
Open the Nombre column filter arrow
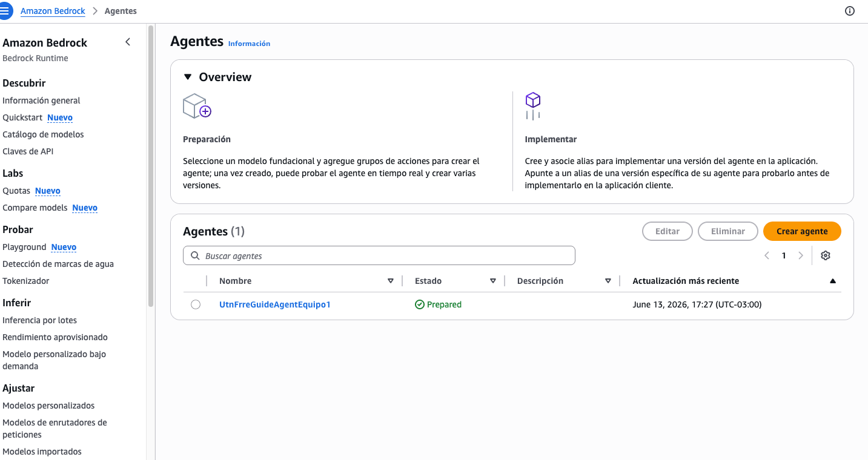click(391, 281)
